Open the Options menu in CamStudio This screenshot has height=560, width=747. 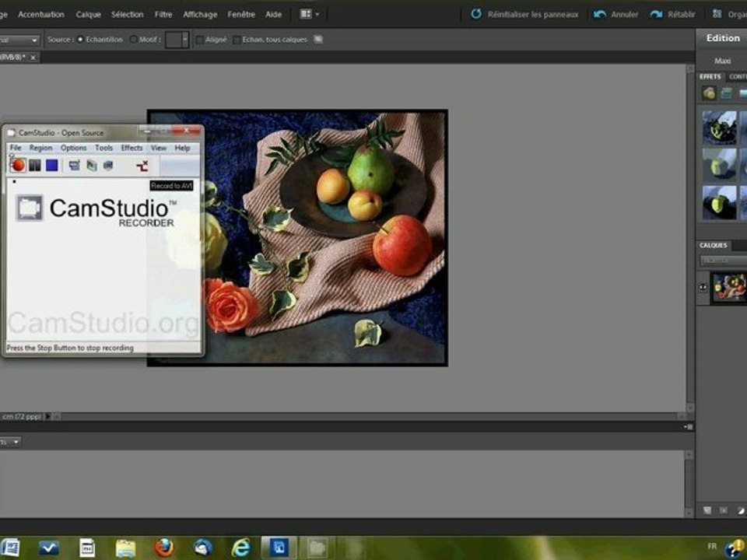[x=73, y=148]
